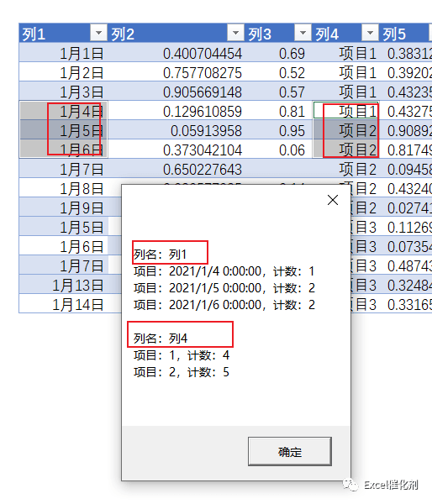Select the cell 1月9日
Viewport: 432px width, 504px height.
pyautogui.click(x=63, y=207)
